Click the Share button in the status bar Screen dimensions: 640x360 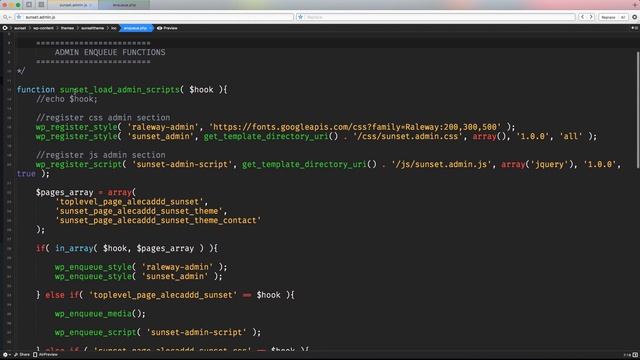point(22,355)
